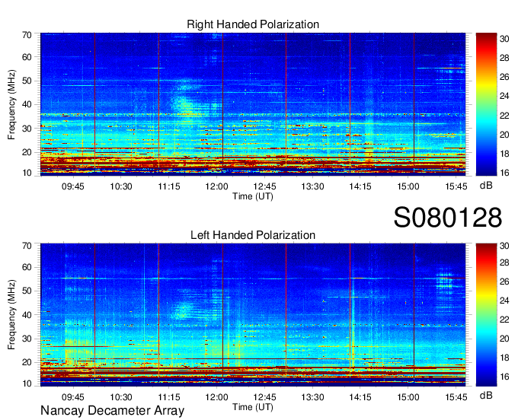Click the 18 dB label on top colorbar
Viewport: 518px width, 420px height.
504,154
